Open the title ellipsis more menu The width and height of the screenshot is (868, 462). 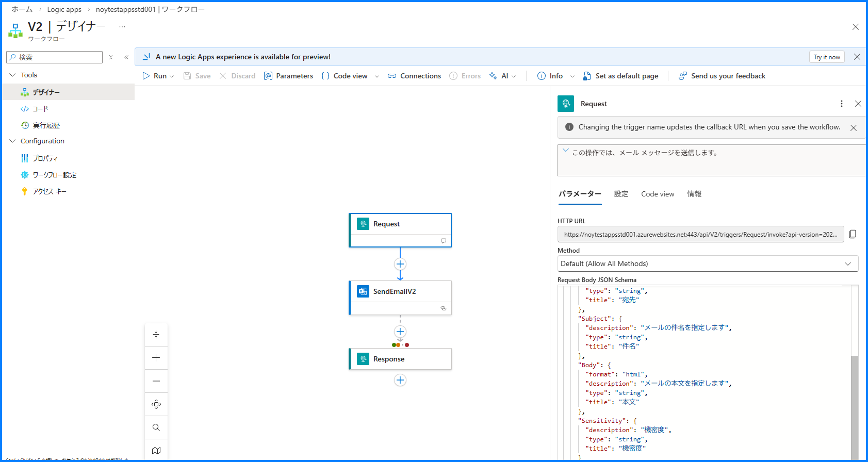click(122, 26)
